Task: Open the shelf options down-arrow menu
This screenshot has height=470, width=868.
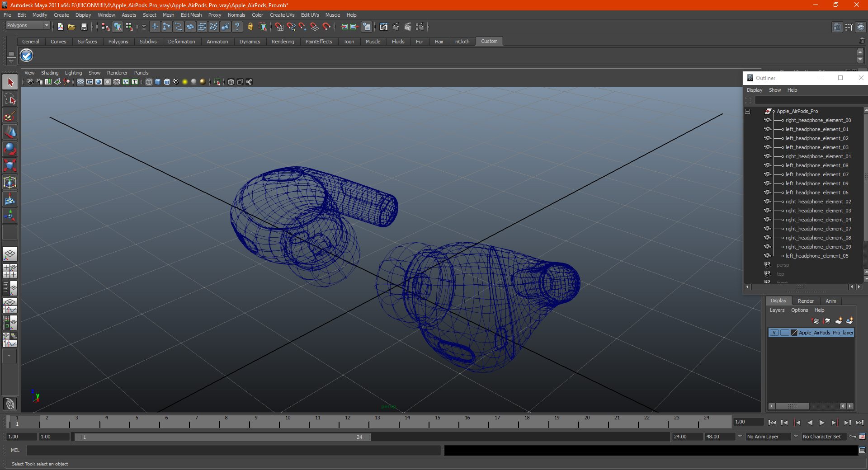Action: [11, 61]
